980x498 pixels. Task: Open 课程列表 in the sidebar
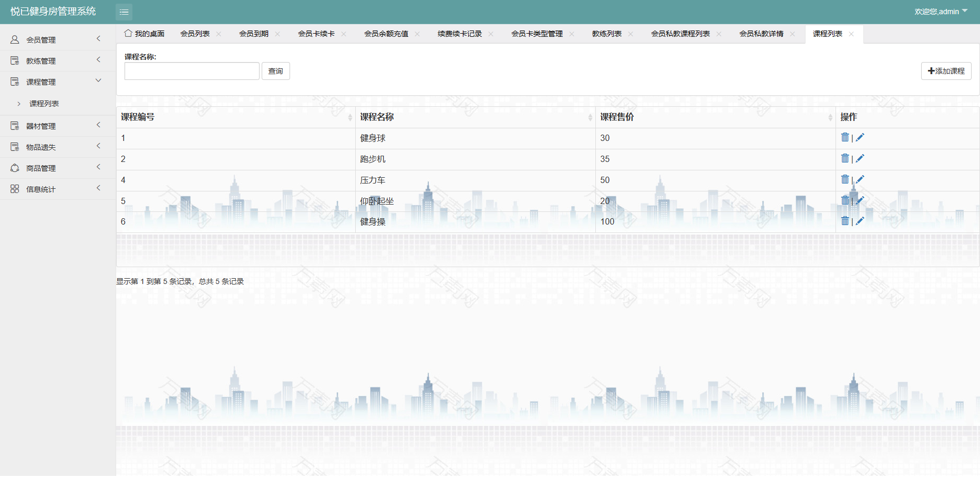[44, 104]
